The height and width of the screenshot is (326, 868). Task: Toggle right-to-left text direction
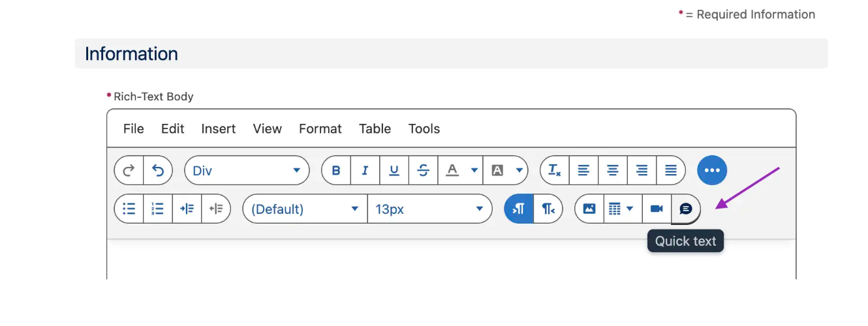tap(548, 209)
